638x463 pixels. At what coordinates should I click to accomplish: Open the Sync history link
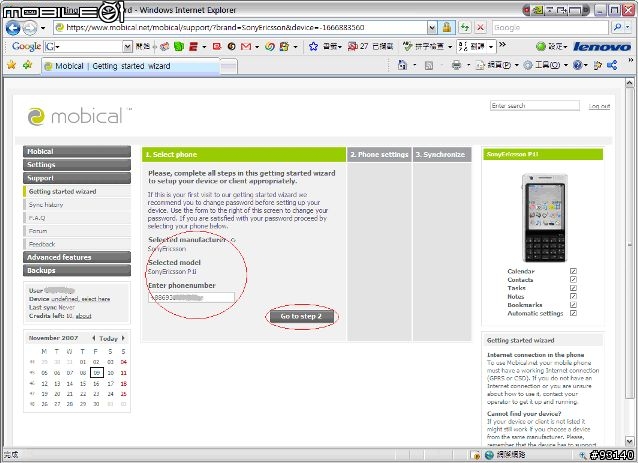pyautogui.click(x=46, y=205)
